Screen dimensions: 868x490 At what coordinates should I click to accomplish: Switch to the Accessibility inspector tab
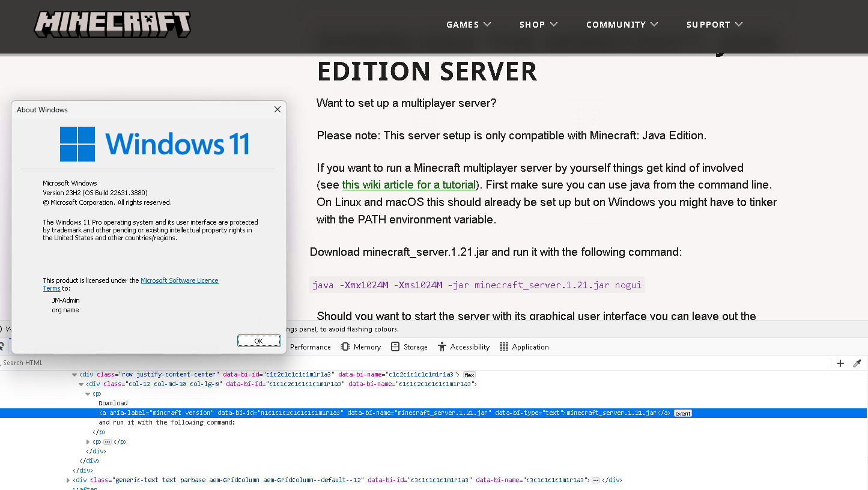(463, 347)
